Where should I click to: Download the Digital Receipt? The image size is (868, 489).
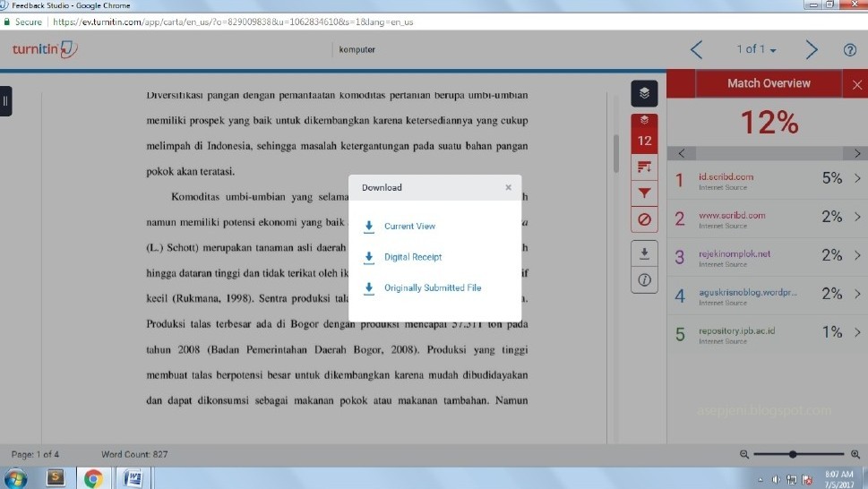pyautogui.click(x=413, y=257)
